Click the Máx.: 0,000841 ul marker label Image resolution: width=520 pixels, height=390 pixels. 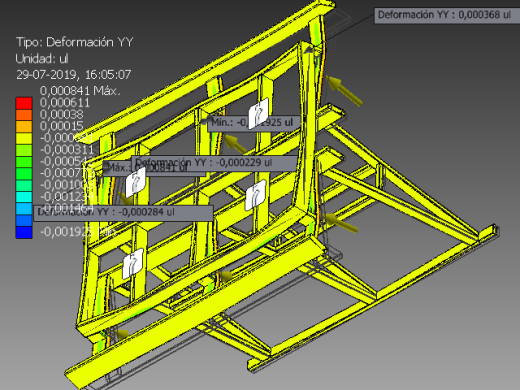pyautogui.click(x=154, y=168)
